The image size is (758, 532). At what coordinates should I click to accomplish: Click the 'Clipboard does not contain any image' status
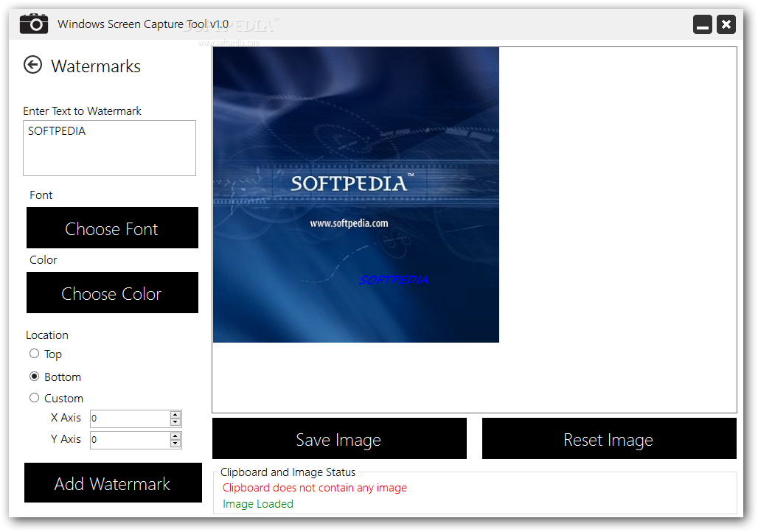315,488
